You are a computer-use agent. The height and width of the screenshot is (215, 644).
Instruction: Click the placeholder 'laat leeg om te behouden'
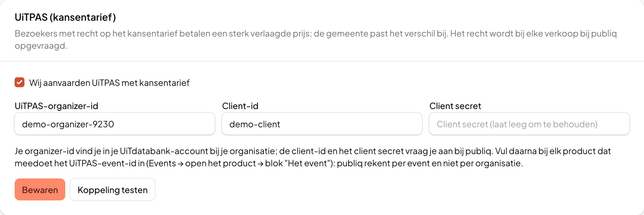543,124
